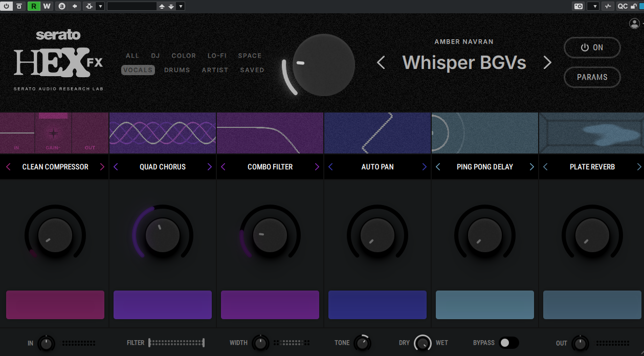
Task: Toggle the Quad Chorus purple pad
Action: (163, 305)
